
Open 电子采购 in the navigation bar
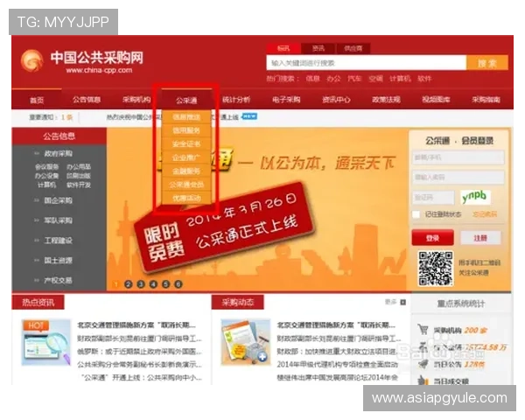[x=286, y=100]
